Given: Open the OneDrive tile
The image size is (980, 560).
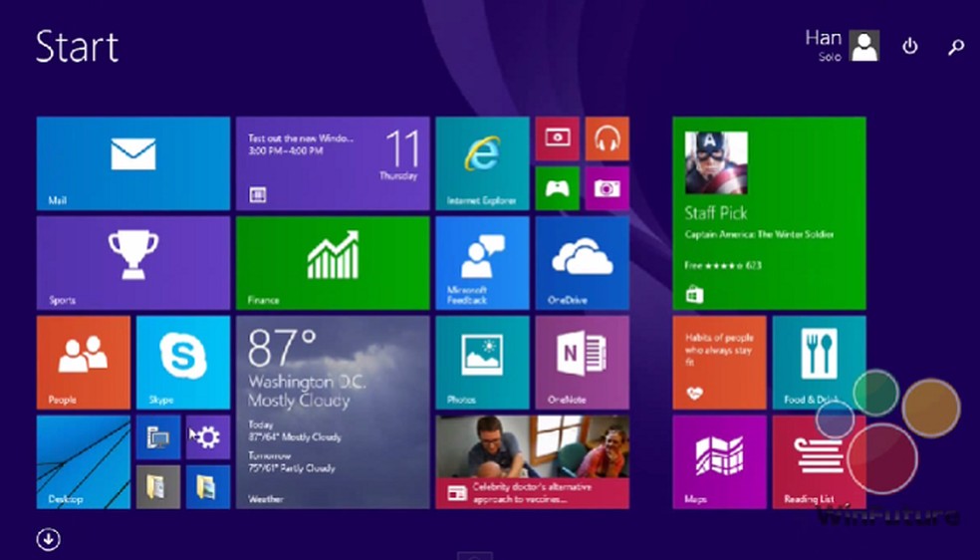Looking at the screenshot, I should point(583,263).
